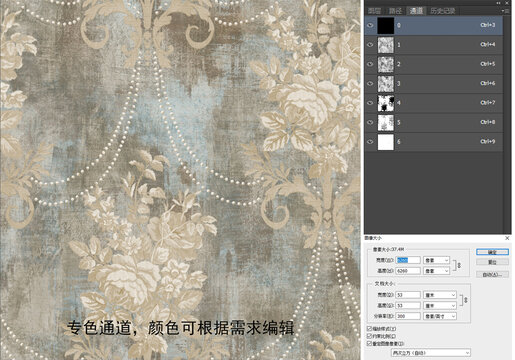Expand the resampling method dropdown
The image size is (515, 360).
pyautogui.click(x=431, y=352)
